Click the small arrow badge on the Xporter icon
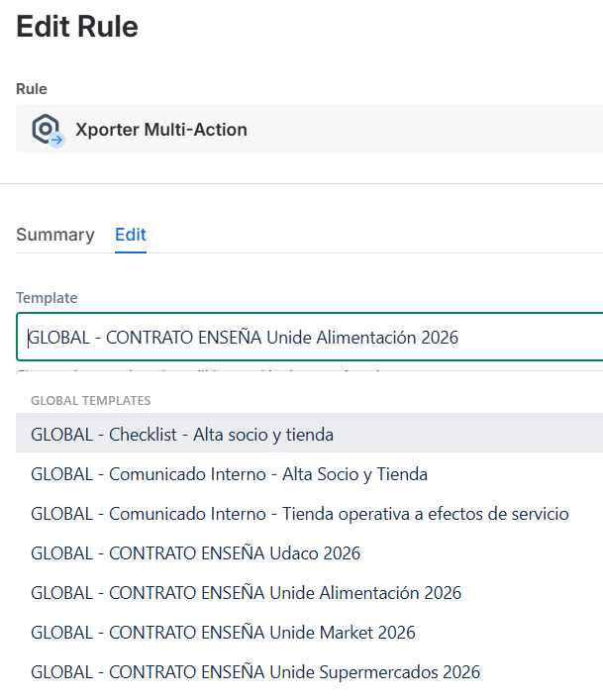603x700 pixels. coord(57,141)
